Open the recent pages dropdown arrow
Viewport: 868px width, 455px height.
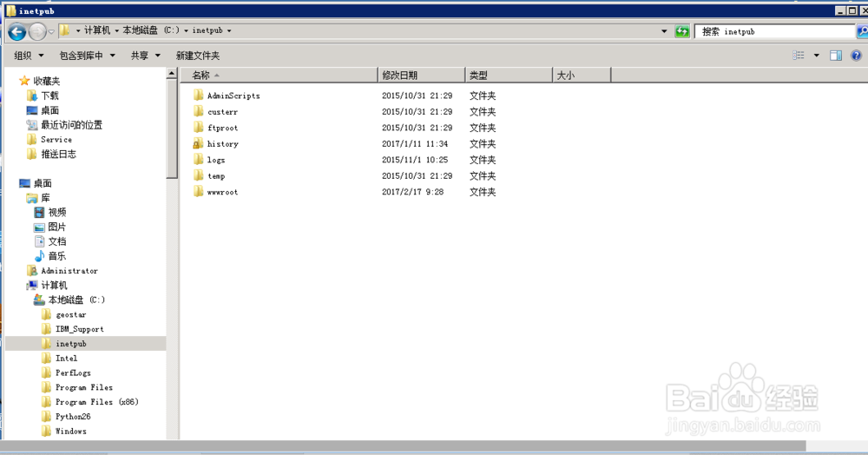51,31
